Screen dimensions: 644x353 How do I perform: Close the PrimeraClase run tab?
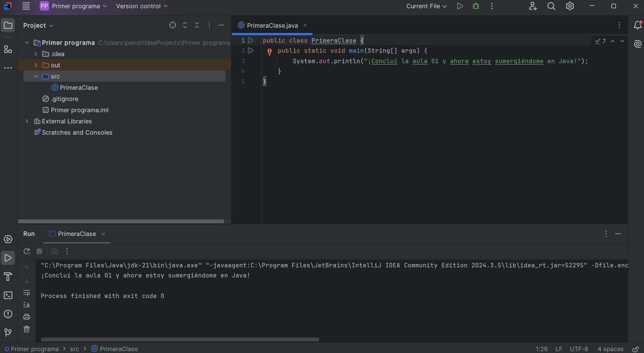pos(103,234)
